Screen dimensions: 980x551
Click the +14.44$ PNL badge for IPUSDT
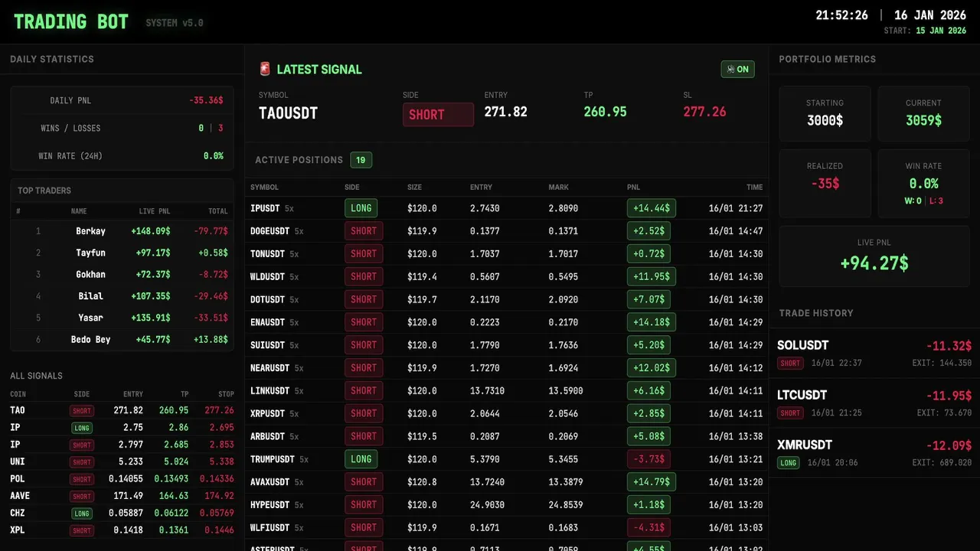[x=652, y=208]
